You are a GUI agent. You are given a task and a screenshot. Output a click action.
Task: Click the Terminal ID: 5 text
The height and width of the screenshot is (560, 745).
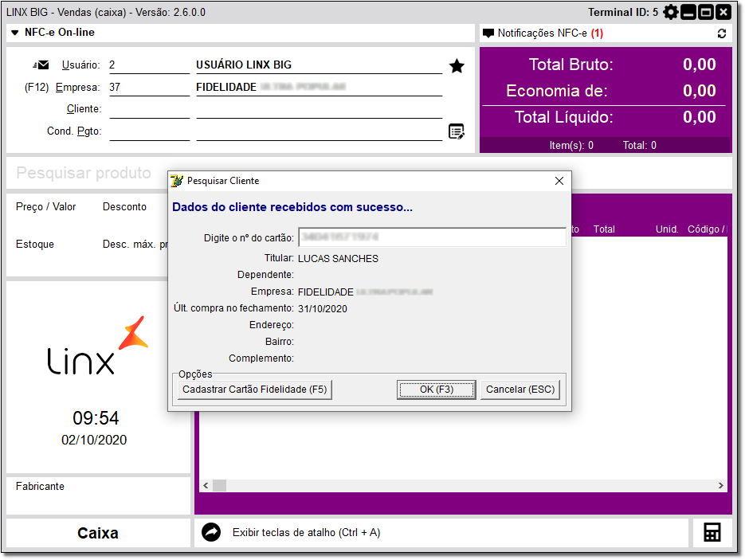623,13
